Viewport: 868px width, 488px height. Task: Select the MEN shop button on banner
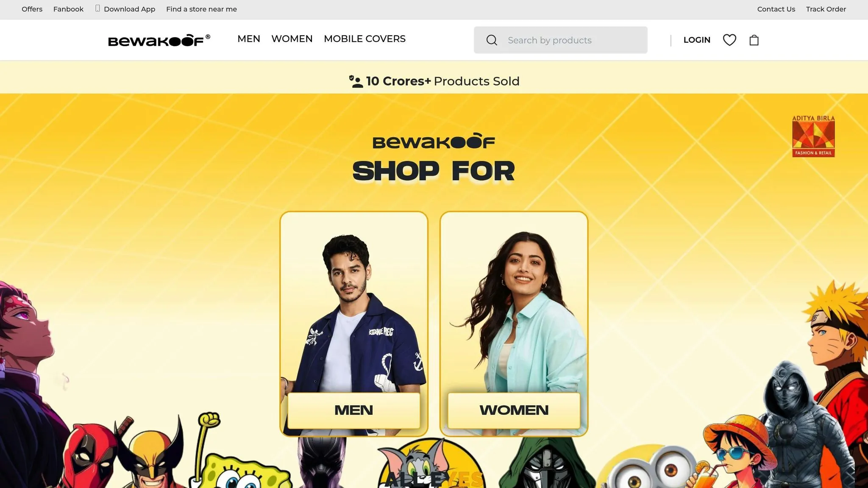[x=354, y=410]
